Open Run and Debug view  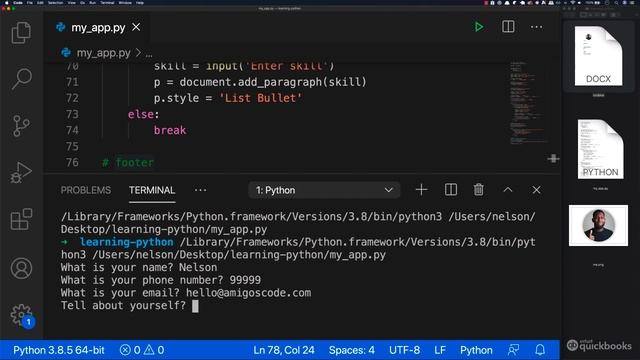coord(21,173)
